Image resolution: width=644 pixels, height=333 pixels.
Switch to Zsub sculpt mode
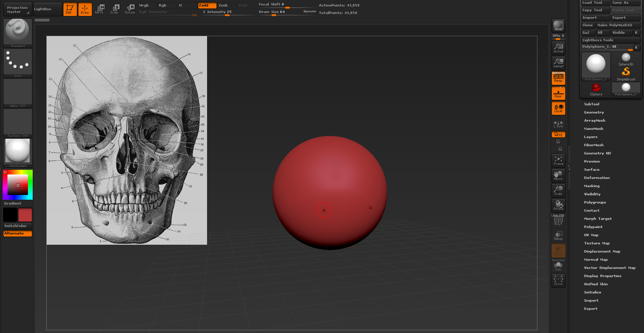(x=227, y=5)
